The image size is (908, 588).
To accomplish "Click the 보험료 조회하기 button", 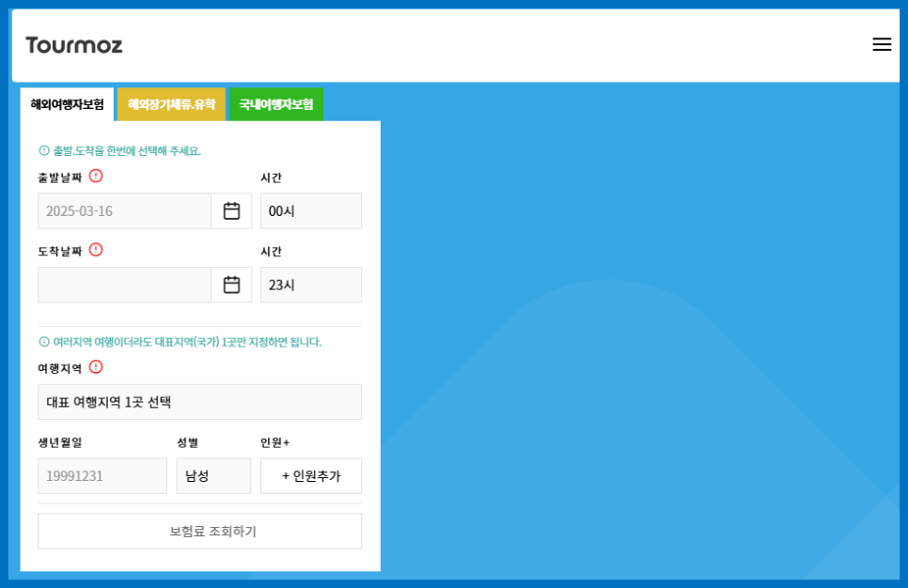I will (200, 532).
